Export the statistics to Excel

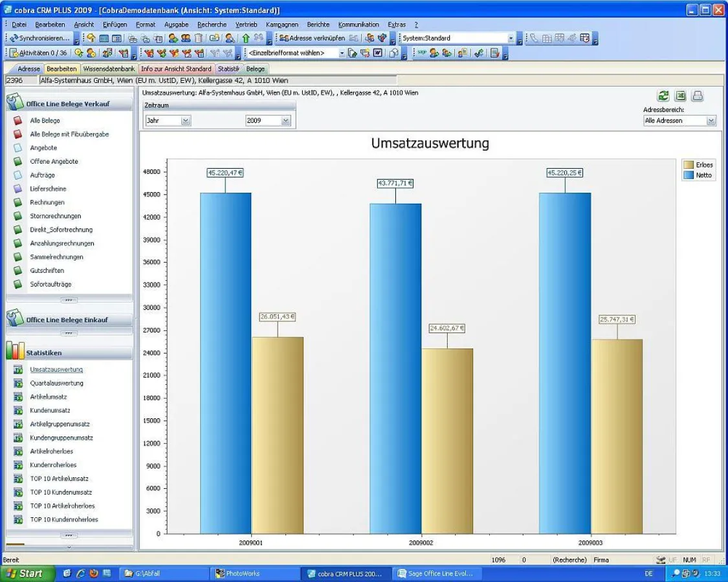pos(680,96)
